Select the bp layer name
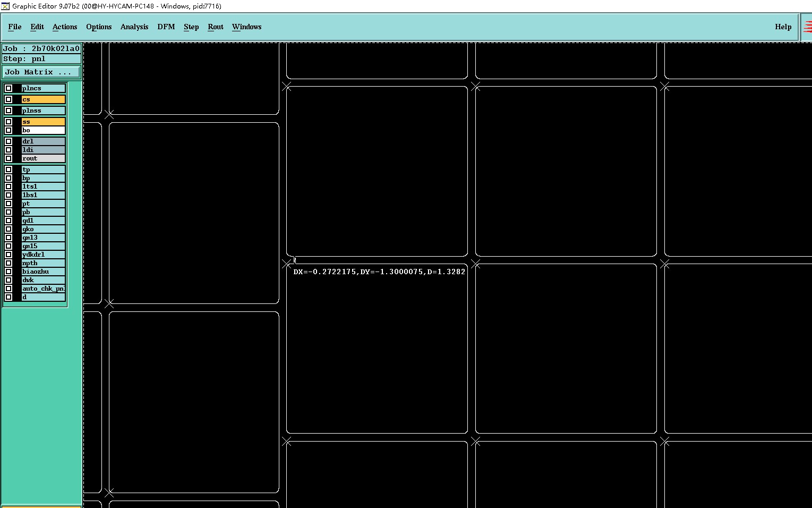Screen dimensions: 812x508 pos(44,178)
